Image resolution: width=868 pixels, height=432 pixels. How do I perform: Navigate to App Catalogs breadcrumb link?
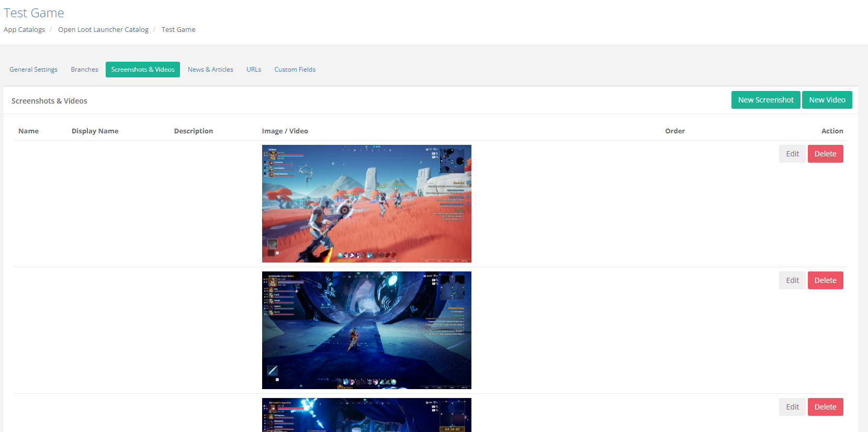[24, 30]
